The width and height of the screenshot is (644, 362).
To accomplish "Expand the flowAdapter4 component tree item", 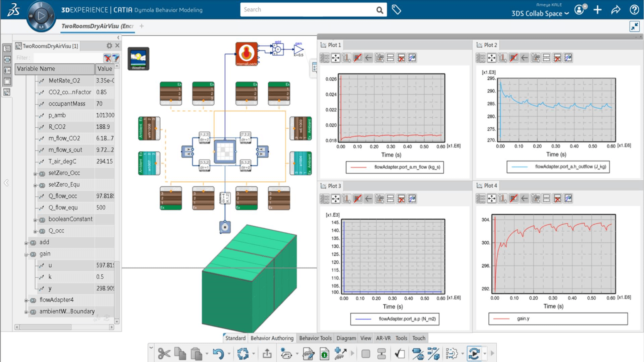I will (x=25, y=300).
